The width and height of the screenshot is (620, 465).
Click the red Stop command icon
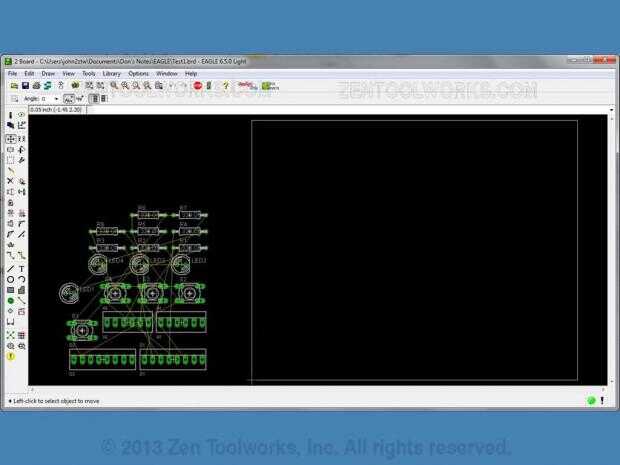(198, 85)
